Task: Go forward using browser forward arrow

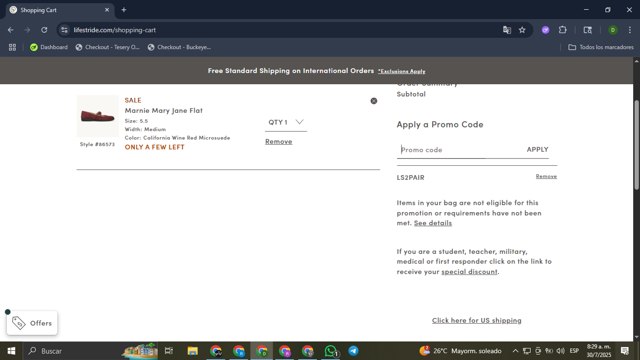Action: click(x=27, y=30)
